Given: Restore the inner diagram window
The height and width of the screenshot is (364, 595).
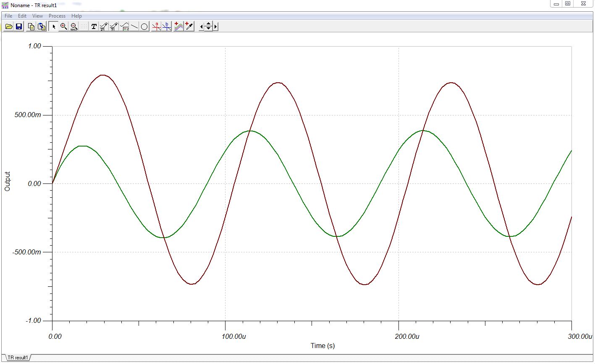Looking at the screenshot, I should (x=568, y=4).
